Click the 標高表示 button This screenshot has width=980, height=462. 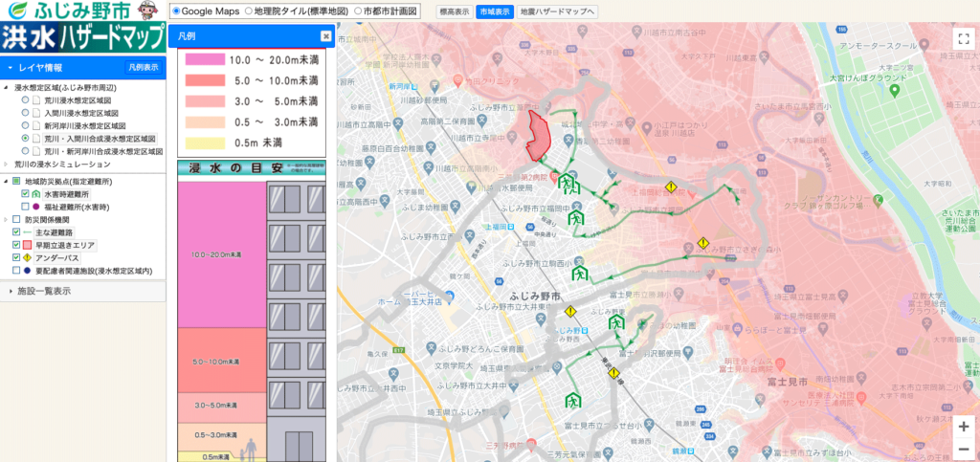[454, 11]
